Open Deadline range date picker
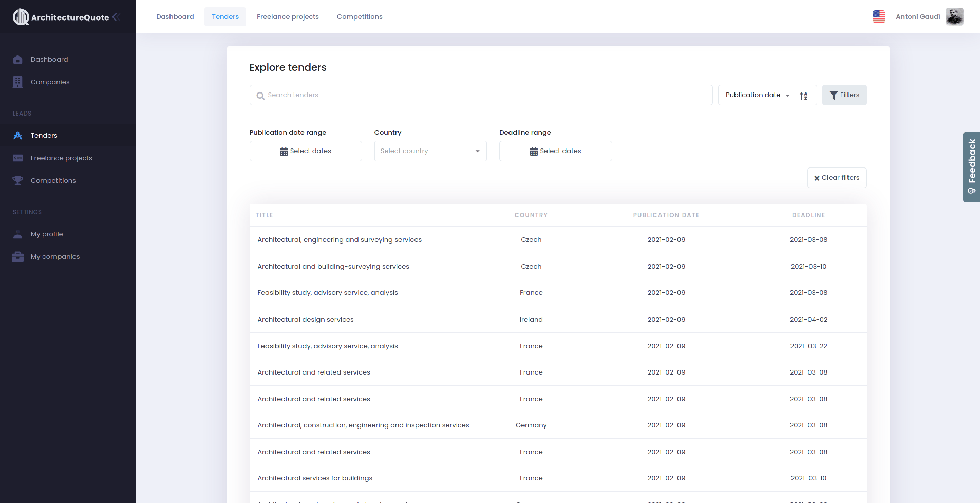 pos(555,151)
